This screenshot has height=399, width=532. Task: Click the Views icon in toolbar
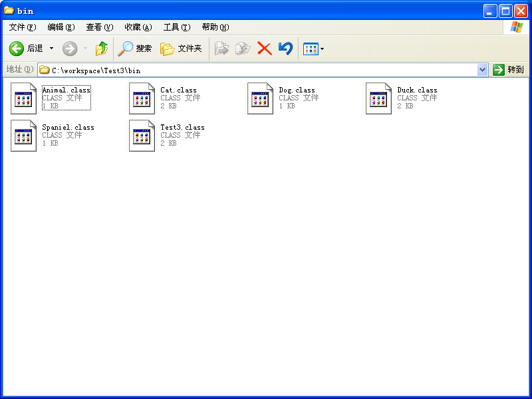coord(311,49)
